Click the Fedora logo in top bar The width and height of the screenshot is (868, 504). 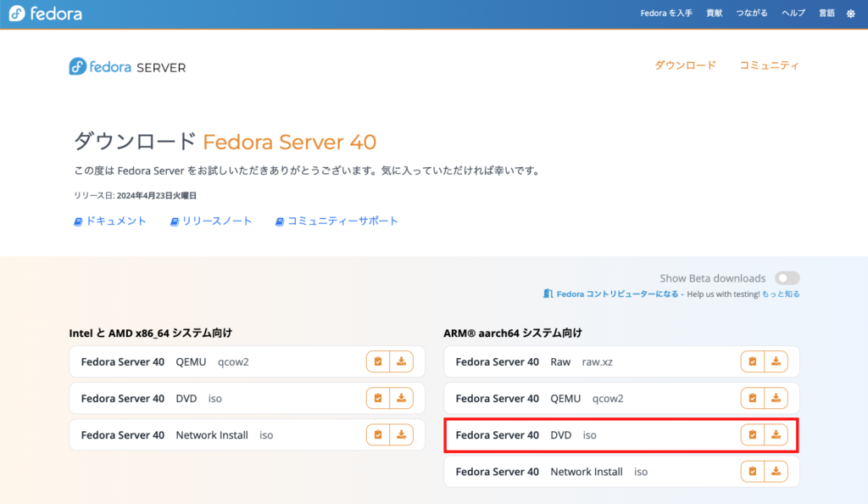(46, 14)
